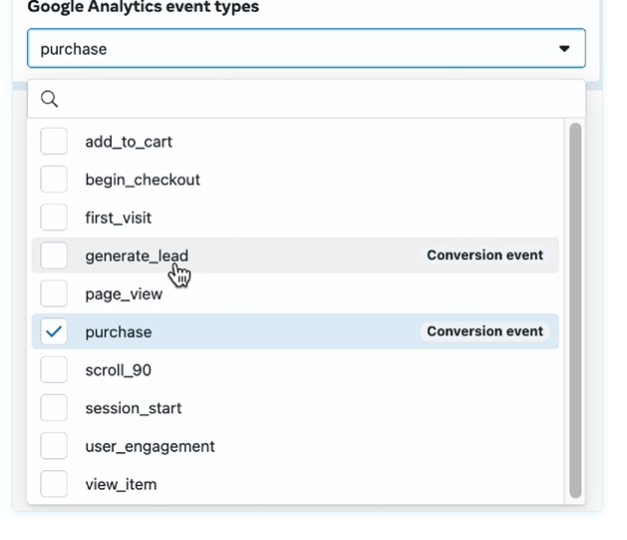
Task: Click the page_view label
Action: pyautogui.click(x=124, y=294)
